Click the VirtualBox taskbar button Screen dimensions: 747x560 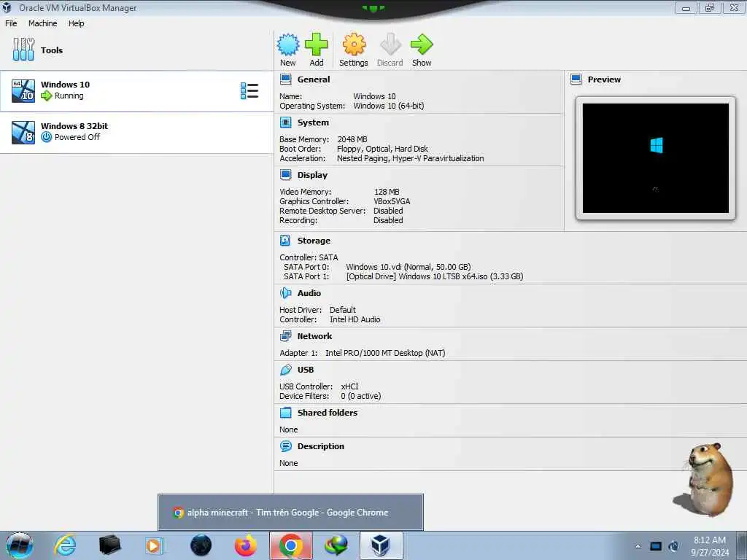click(x=381, y=545)
